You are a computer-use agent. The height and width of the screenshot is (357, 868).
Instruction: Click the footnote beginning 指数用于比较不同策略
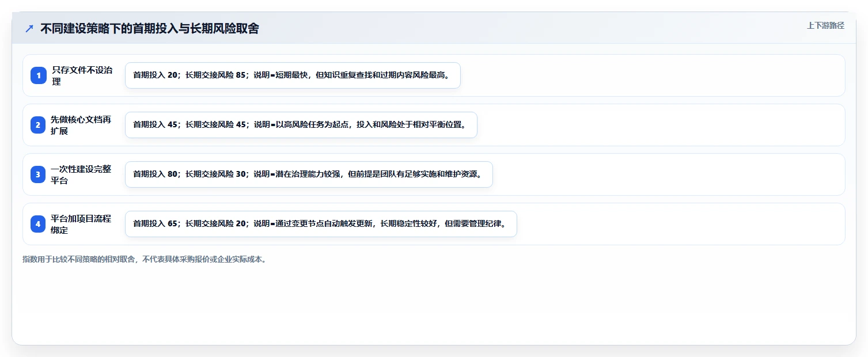(x=144, y=259)
